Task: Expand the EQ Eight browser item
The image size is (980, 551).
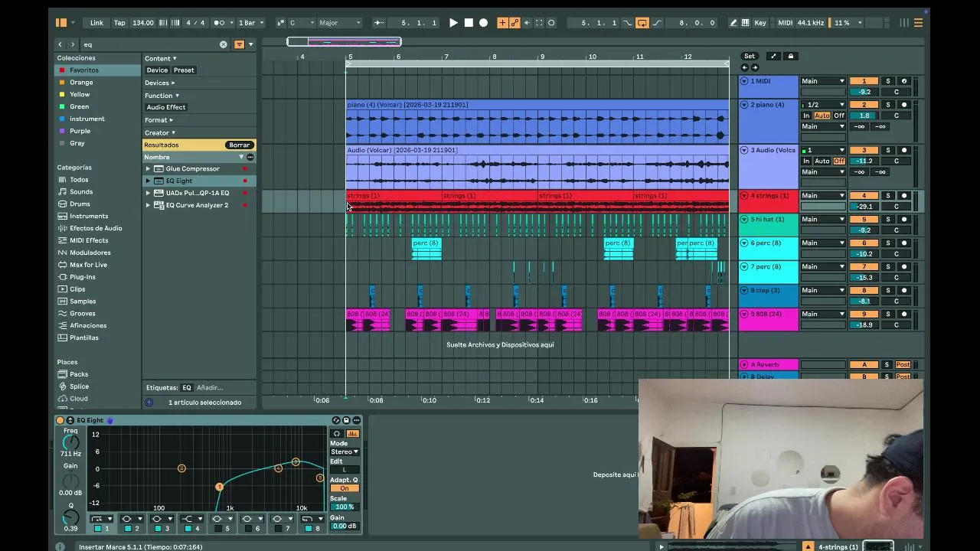Action: pos(148,181)
